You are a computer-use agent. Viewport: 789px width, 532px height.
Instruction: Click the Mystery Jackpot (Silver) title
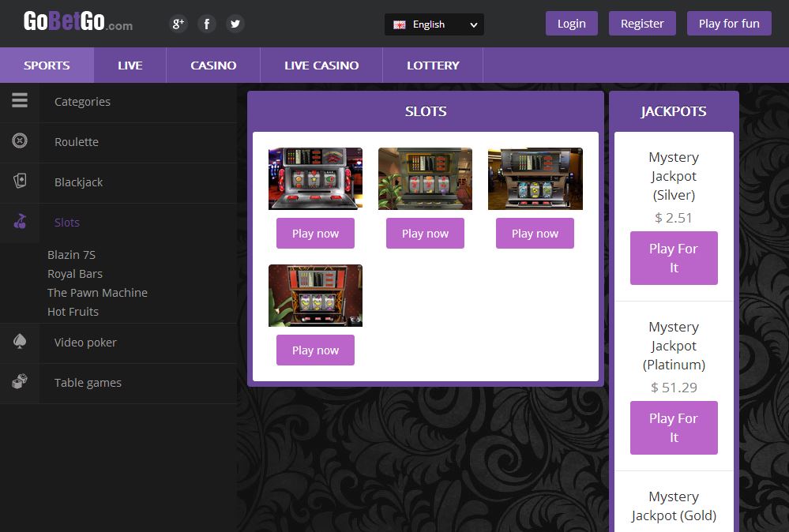click(674, 176)
